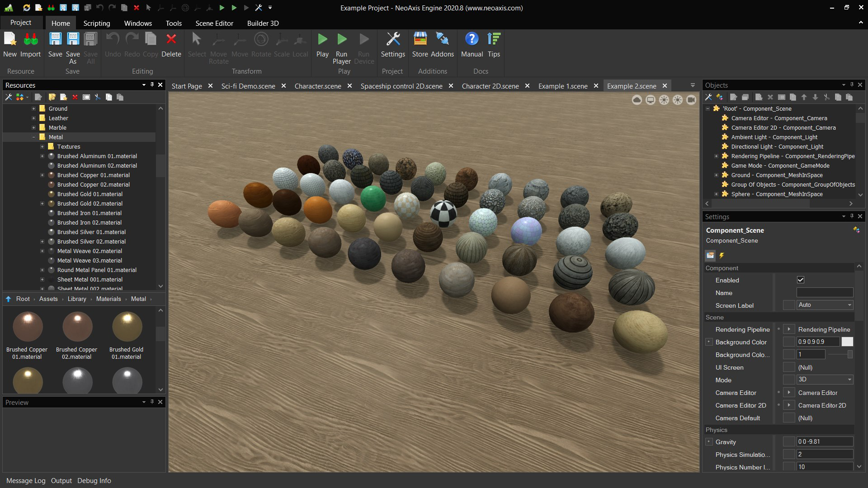Open Settings in the Project group
868x488 pixels.
[392, 45]
